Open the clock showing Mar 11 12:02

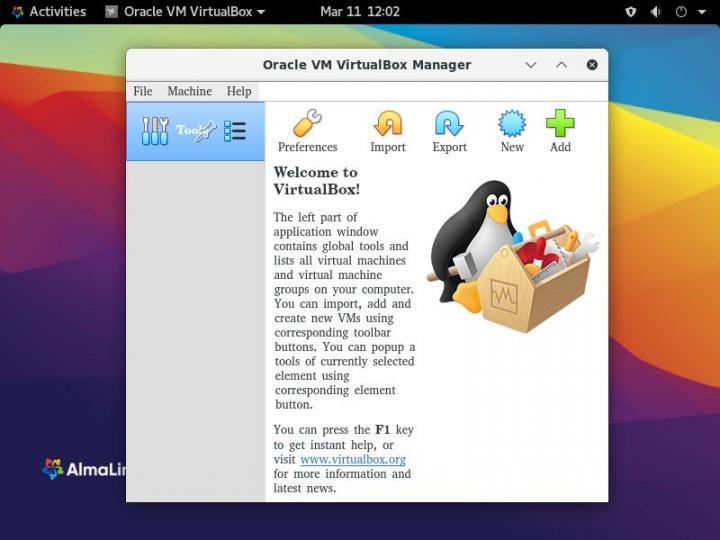point(359,12)
